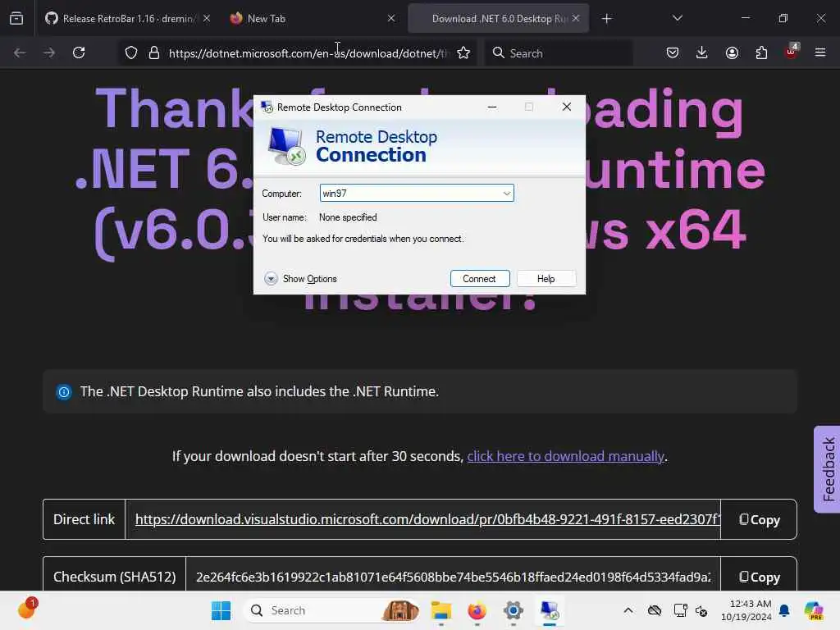This screenshot has height=630, width=840.
Task: Open tracking protection shield icon
Action: coord(131,52)
